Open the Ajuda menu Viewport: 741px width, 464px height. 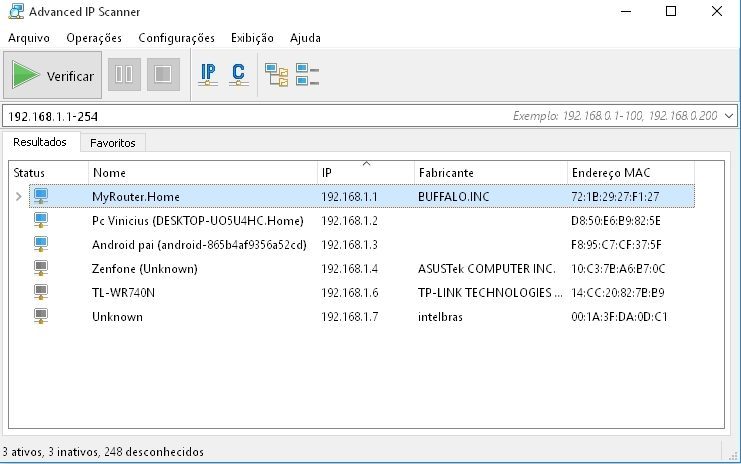[305, 38]
